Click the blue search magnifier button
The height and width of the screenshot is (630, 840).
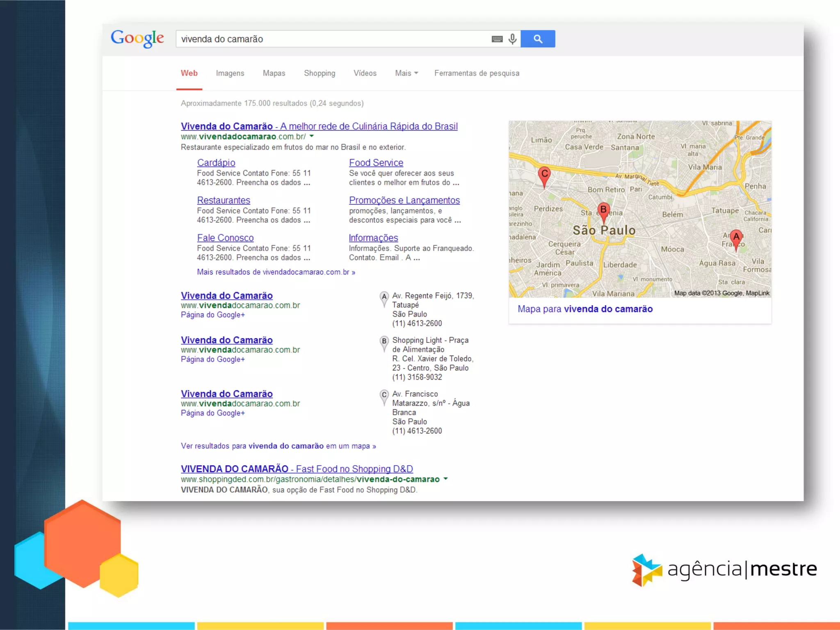(x=537, y=39)
